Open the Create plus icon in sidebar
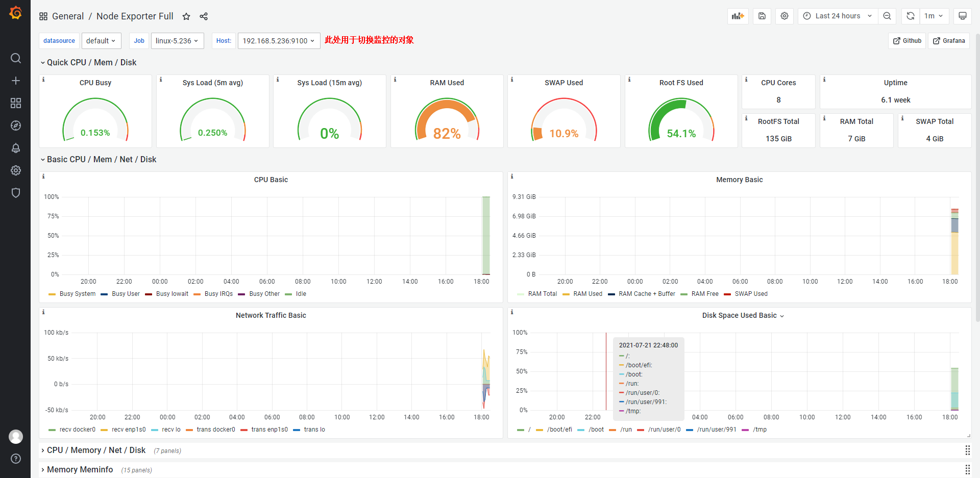This screenshot has height=478, width=980. tap(16, 81)
